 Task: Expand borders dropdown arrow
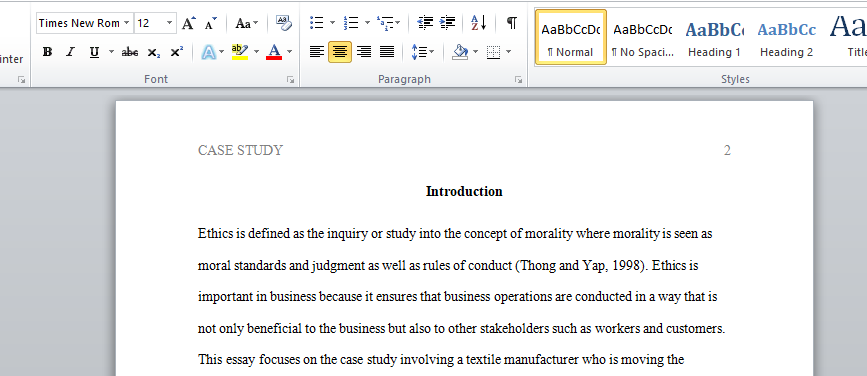[x=508, y=52]
